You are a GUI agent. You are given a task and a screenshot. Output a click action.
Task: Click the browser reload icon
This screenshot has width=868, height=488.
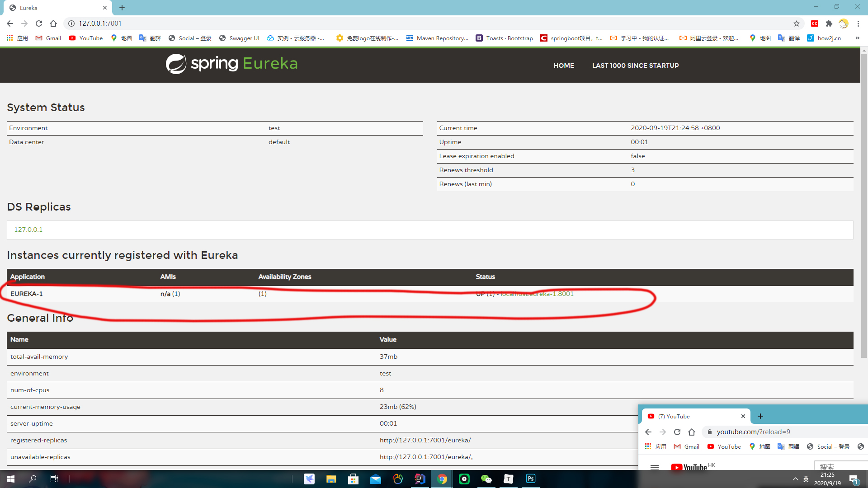click(39, 23)
